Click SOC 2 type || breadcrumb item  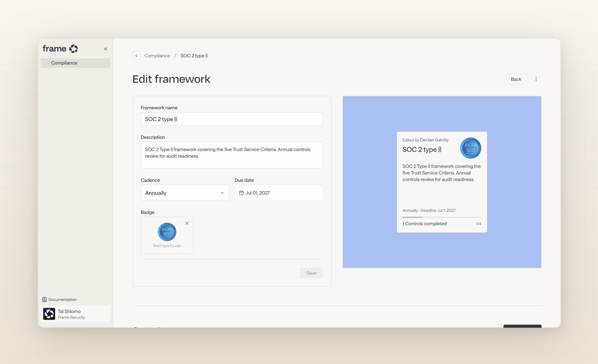tap(194, 56)
